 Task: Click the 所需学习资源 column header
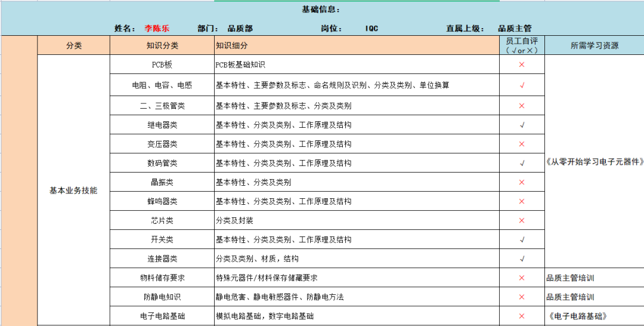(x=595, y=45)
